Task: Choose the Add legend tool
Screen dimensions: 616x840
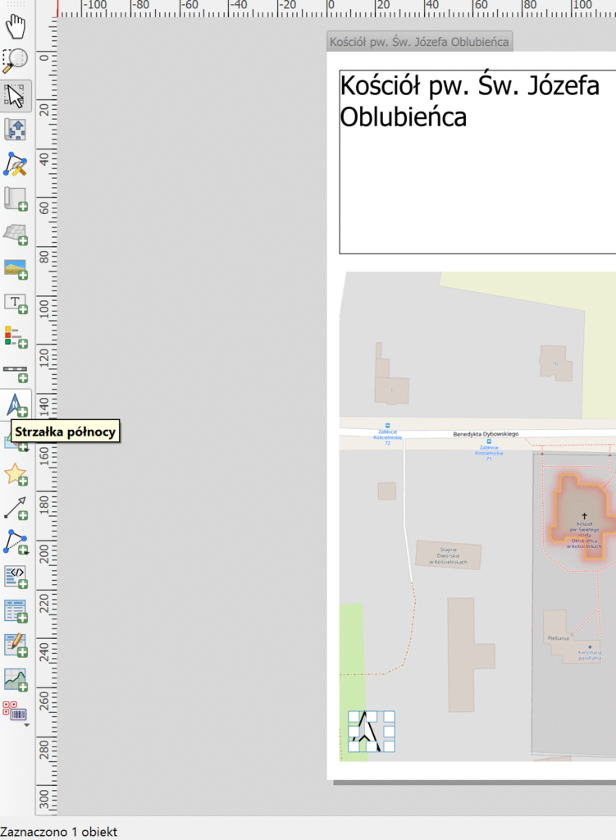Action: [16, 336]
